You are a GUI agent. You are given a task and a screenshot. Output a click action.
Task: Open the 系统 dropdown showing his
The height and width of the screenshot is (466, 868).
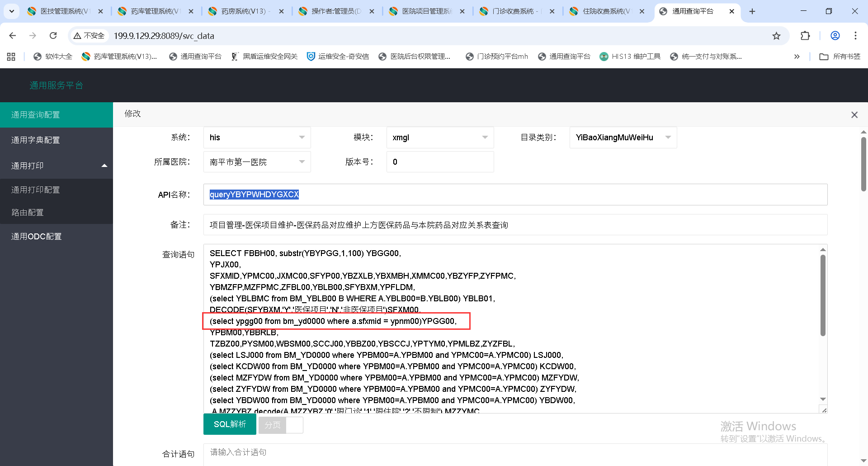click(x=257, y=138)
